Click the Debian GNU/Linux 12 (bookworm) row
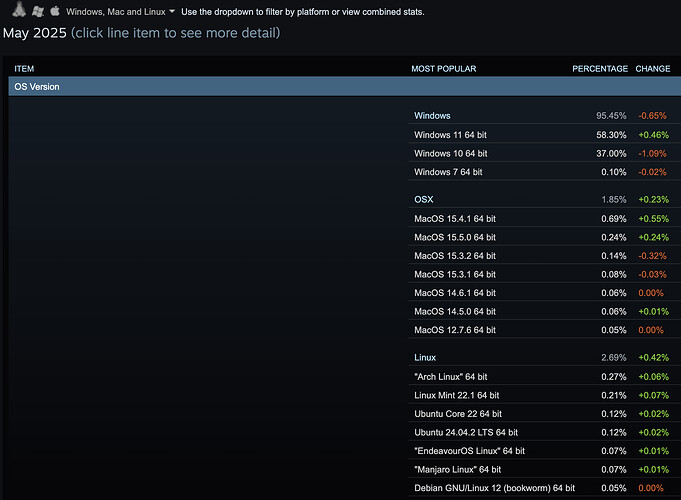 pos(545,488)
